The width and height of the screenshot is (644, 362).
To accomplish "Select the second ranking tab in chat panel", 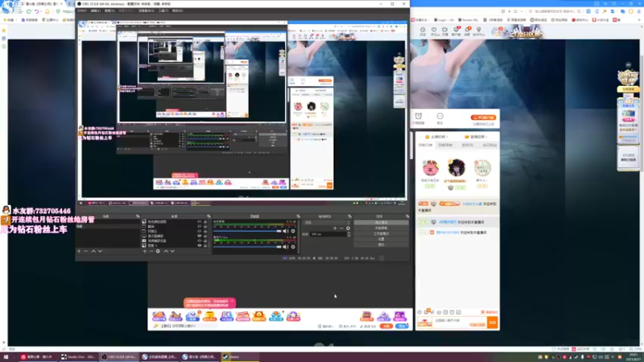I will point(446,145).
